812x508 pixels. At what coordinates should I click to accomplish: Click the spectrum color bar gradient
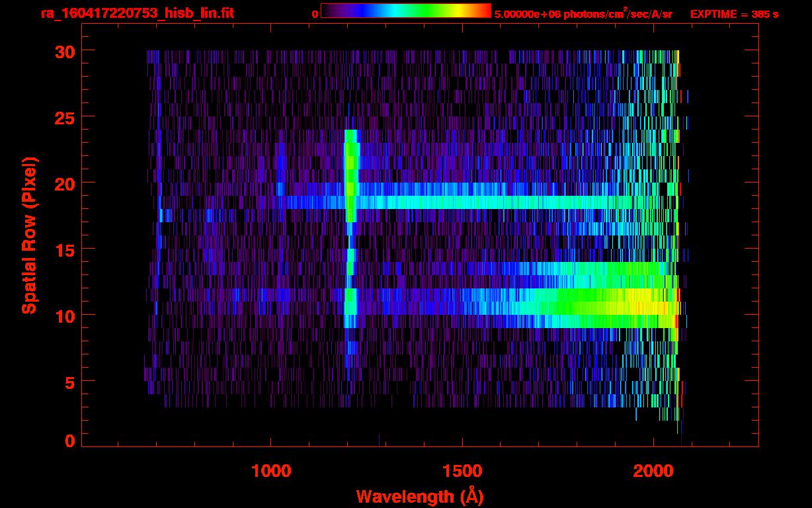(x=405, y=11)
